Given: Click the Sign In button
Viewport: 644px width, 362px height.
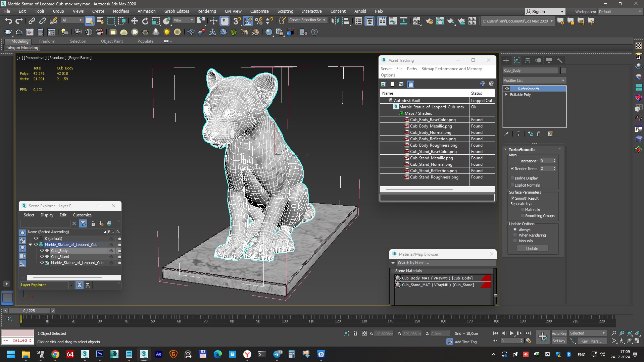Looking at the screenshot, I should [x=545, y=11].
